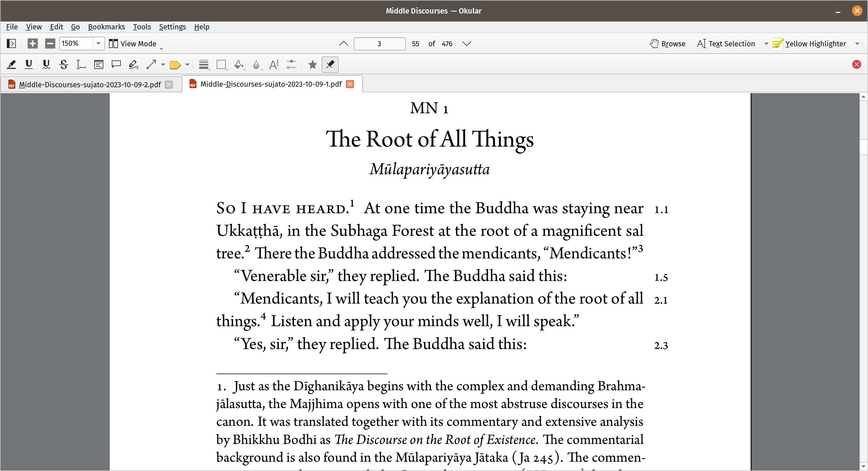This screenshot has height=471, width=868.
Task: Click the 'MN 1' heading text
Action: (x=429, y=108)
